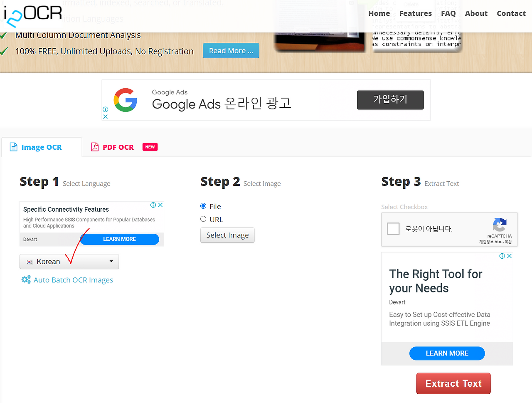Image resolution: width=532 pixels, height=403 pixels.
Task: Click the PDF document icon
Action: [95, 147]
